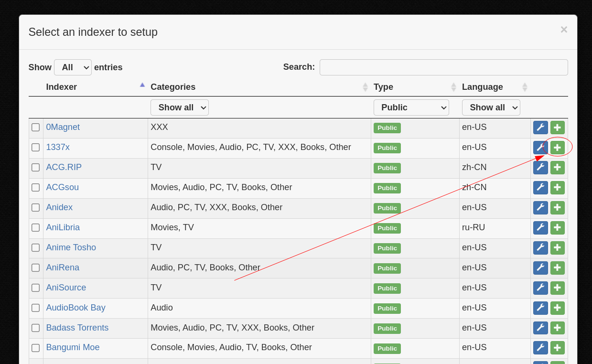
Task: Check the Bangumi Moe indexer box
Action: click(x=36, y=348)
